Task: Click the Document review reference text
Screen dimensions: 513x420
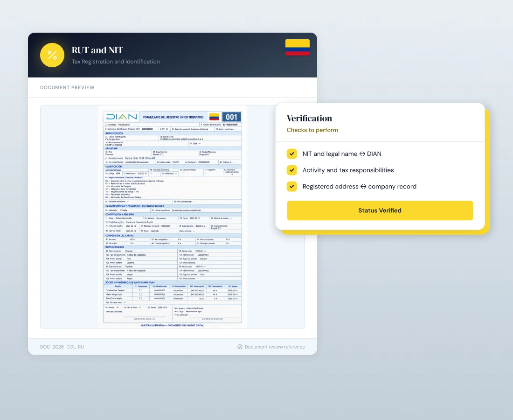Action: tap(275, 347)
